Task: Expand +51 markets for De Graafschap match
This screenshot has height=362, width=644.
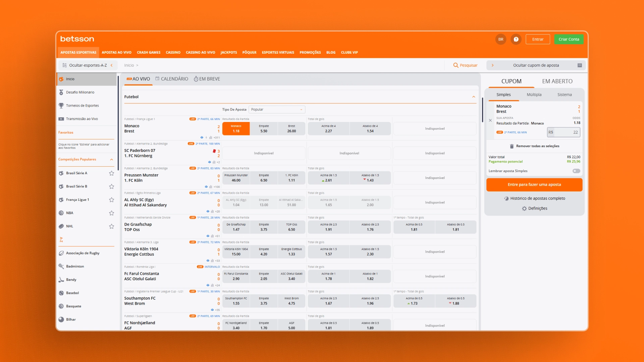Action: pyautogui.click(x=217, y=236)
